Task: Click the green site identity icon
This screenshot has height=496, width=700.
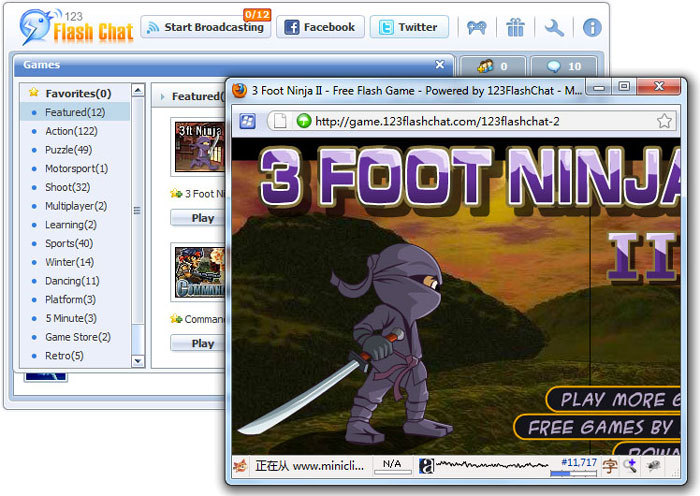Action: pyautogui.click(x=304, y=121)
